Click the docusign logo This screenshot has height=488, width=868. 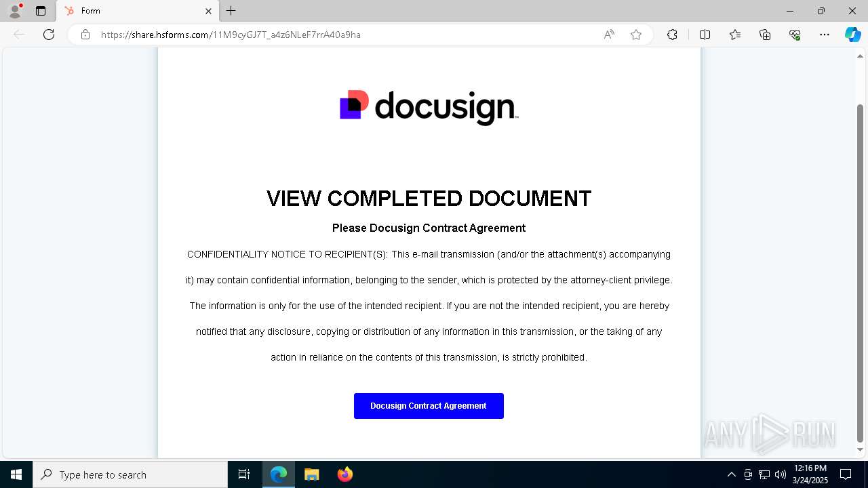pos(429,108)
